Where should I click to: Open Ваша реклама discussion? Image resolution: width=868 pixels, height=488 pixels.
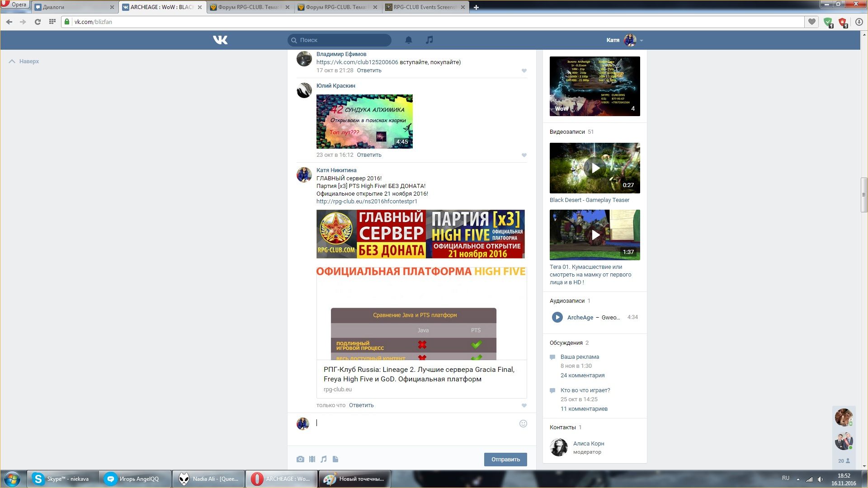[x=580, y=357]
